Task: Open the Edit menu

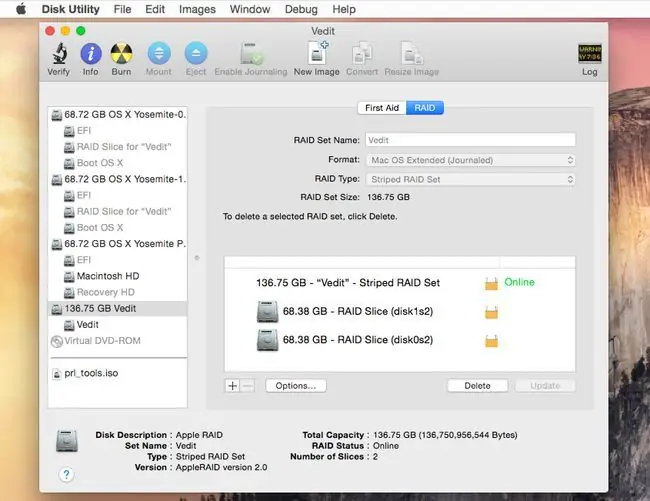Action: (x=155, y=9)
